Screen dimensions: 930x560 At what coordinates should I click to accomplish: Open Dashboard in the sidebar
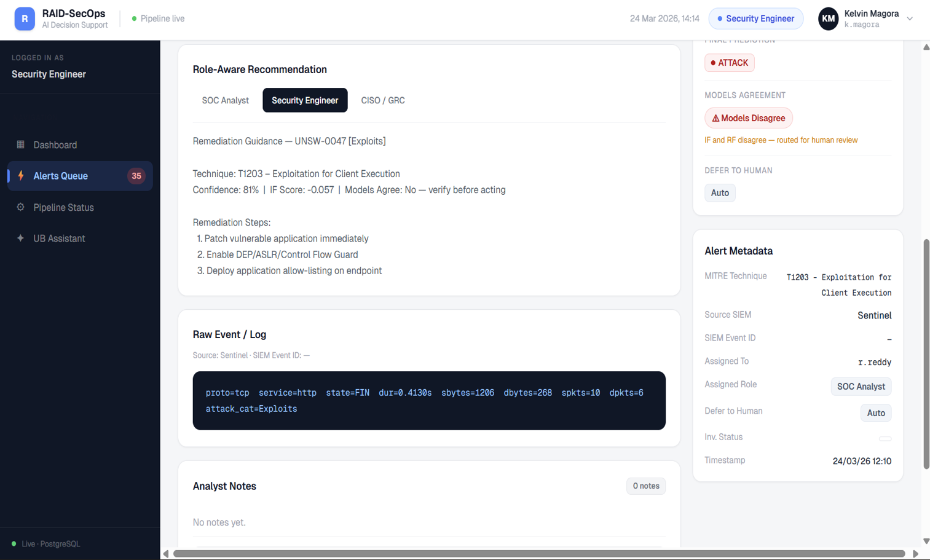80,144
